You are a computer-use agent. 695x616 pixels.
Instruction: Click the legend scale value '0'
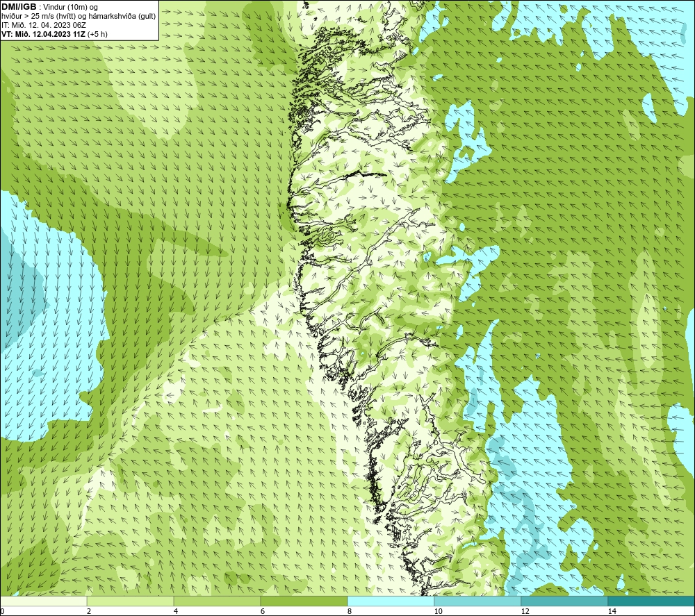[2, 611]
